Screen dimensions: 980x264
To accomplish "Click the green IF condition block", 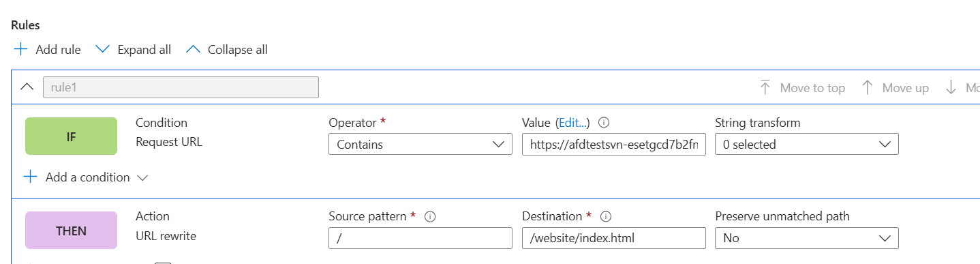I will tap(71, 136).
